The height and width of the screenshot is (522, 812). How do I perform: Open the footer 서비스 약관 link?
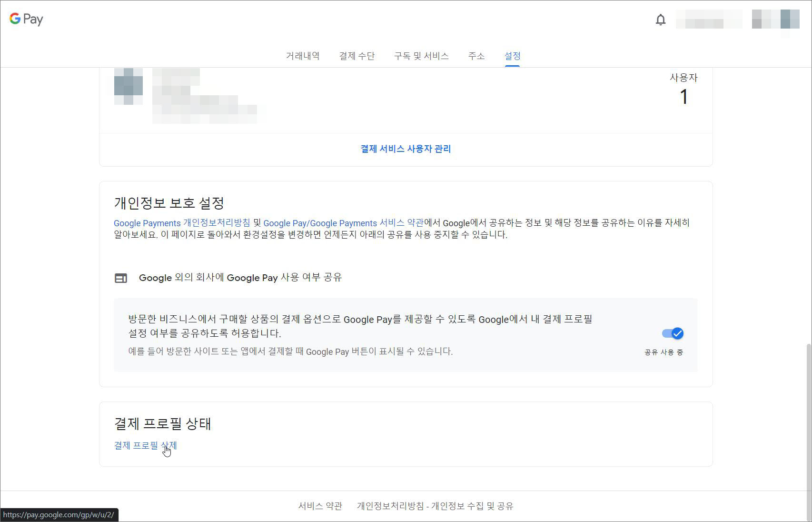click(x=320, y=506)
